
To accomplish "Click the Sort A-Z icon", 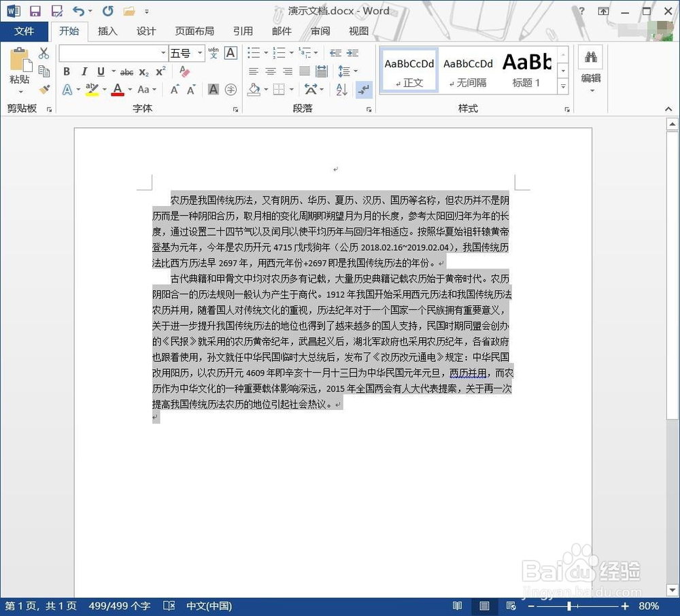I will (342, 90).
